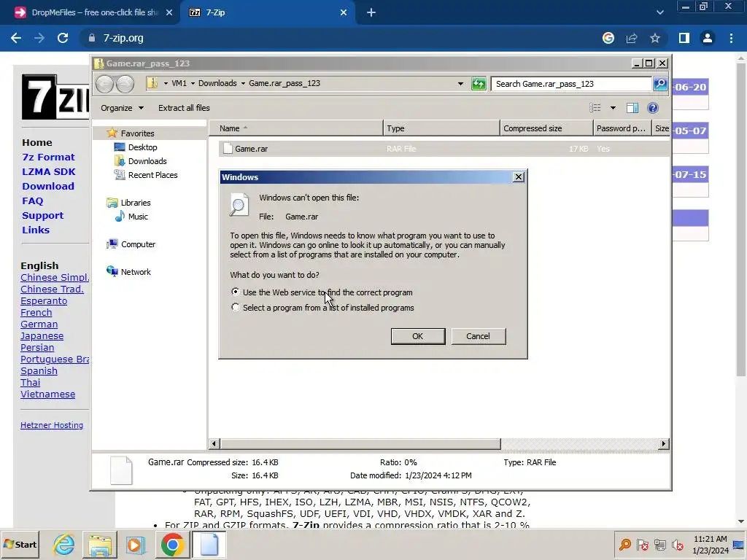Confirm the dialog with OK
This screenshot has height=560, width=747.
(x=418, y=336)
